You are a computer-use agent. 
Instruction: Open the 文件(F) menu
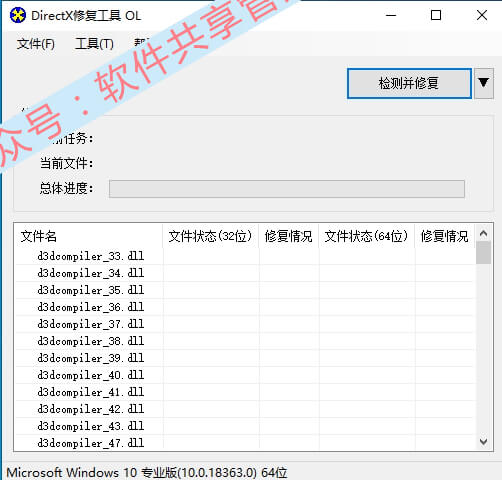click(36, 44)
